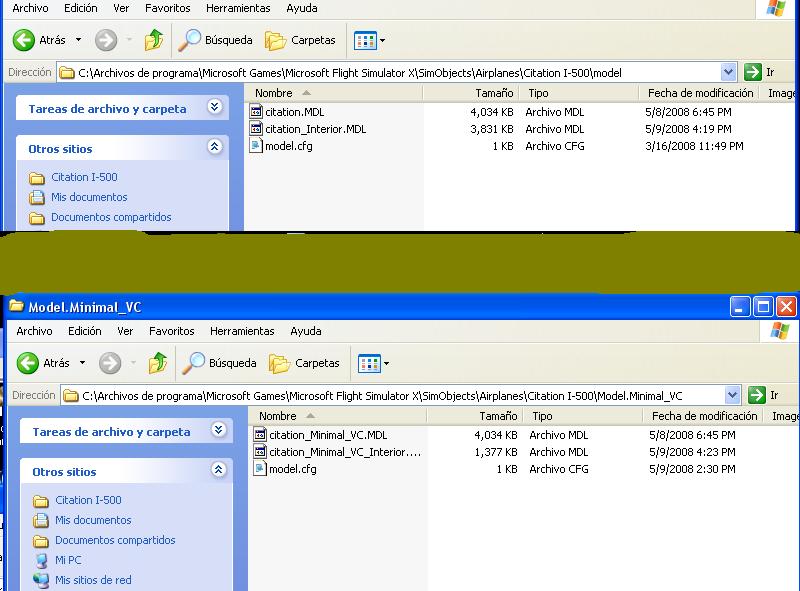Viewport: 800px width, 591px height.
Task: Open 'Mis sitios de red' link
Action: tap(93, 580)
